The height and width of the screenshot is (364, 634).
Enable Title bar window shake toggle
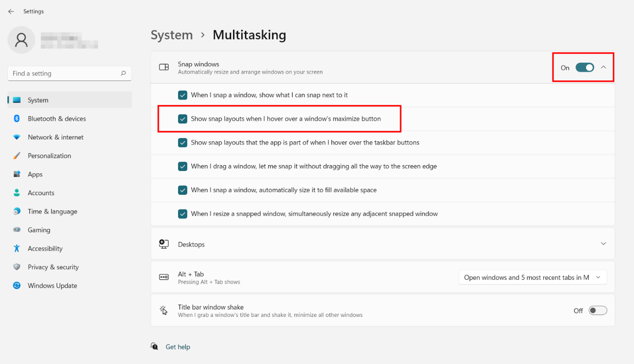click(x=598, y=310)
